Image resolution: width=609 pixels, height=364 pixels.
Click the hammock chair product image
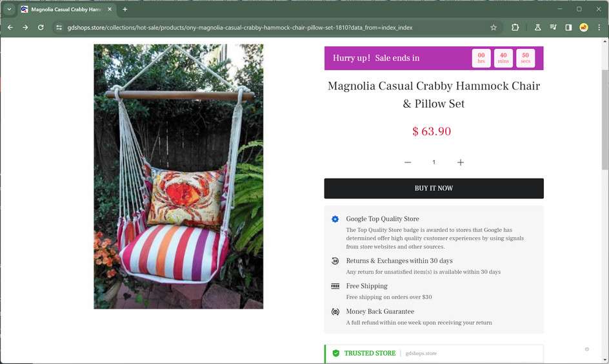(x=178, y=177)
